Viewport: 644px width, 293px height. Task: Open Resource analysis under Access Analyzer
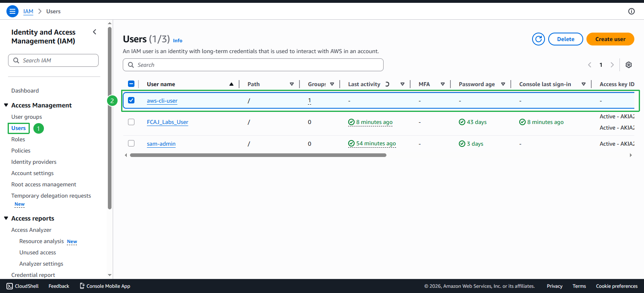click(41, 241)
